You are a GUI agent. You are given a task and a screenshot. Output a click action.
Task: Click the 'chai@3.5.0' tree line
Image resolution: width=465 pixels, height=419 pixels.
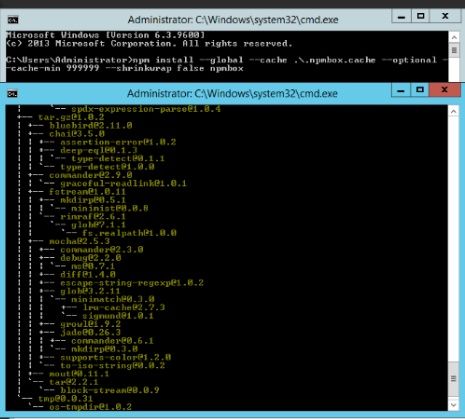77,134
